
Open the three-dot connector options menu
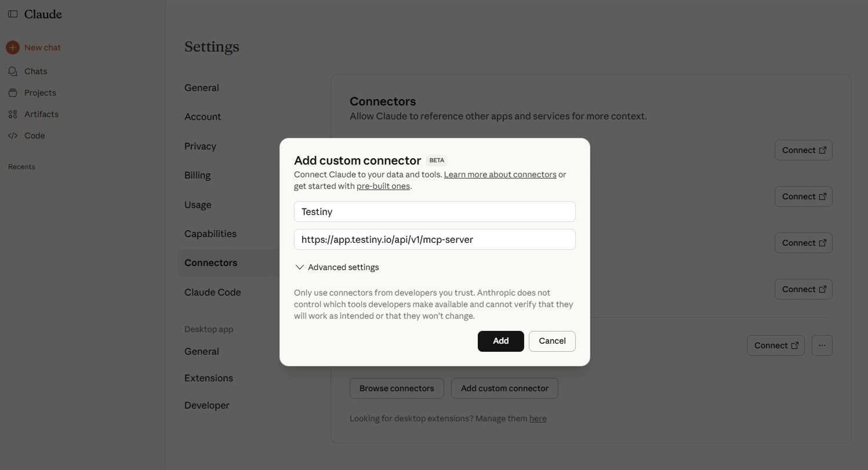click(x=822, y=345)
